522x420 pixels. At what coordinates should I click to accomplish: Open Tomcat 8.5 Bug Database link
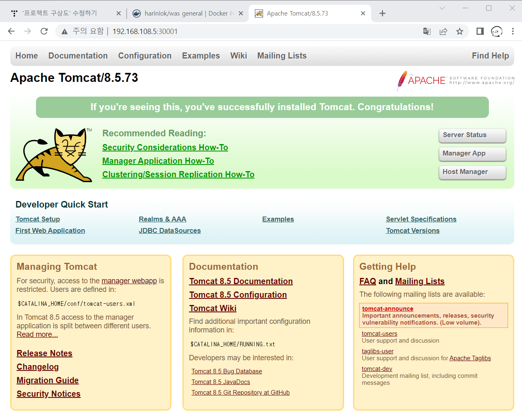click(227, 371)
